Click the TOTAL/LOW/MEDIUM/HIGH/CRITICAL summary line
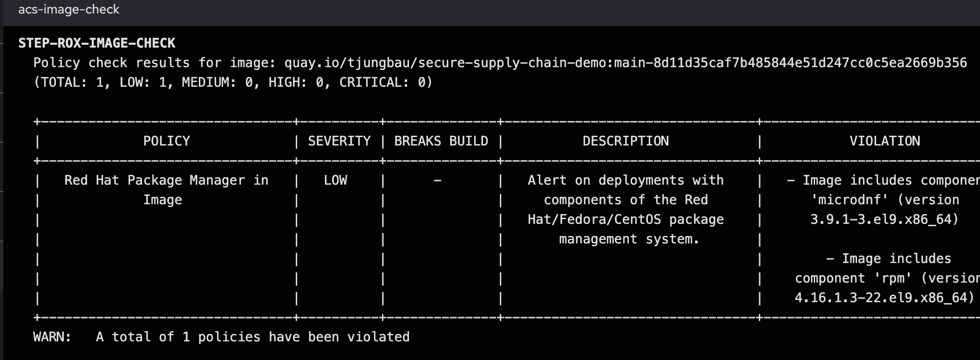 (x=233, y=83)
